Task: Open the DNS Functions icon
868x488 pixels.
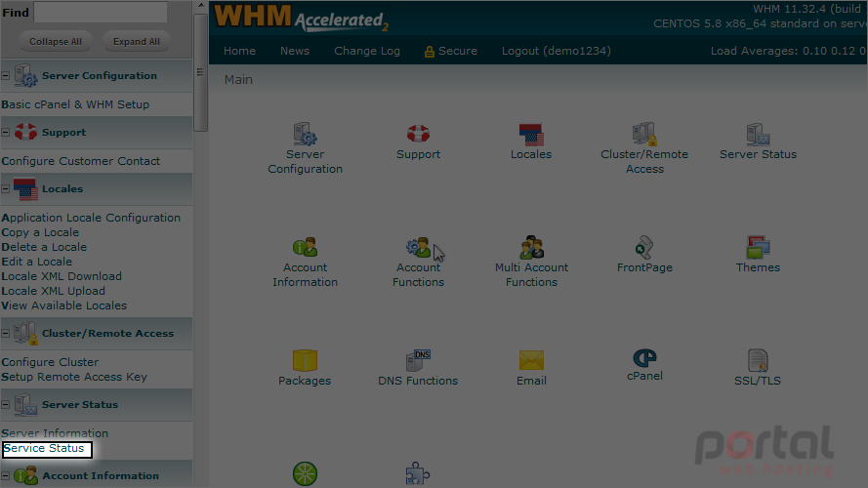Action: [418, 360]
